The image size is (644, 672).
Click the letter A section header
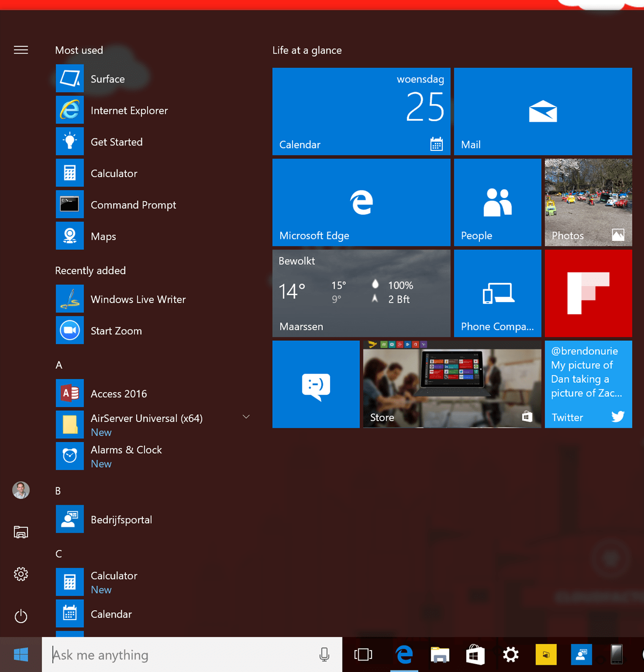pos(59,365)
